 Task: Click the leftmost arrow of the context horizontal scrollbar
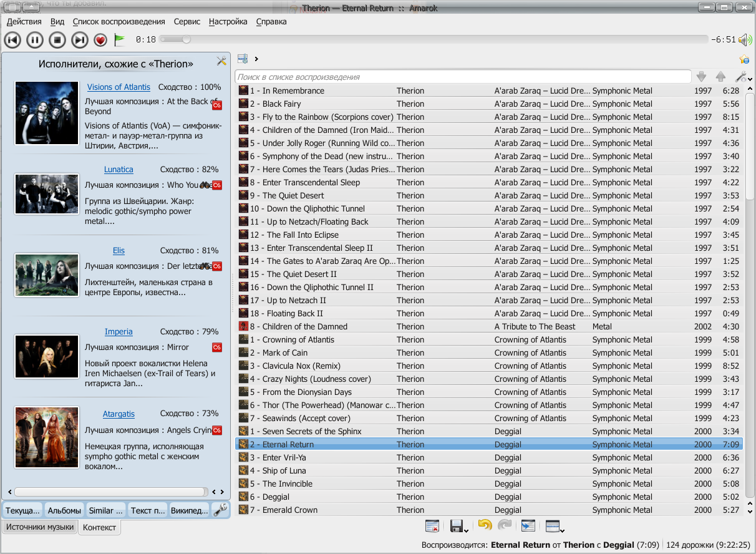[8, 492]
